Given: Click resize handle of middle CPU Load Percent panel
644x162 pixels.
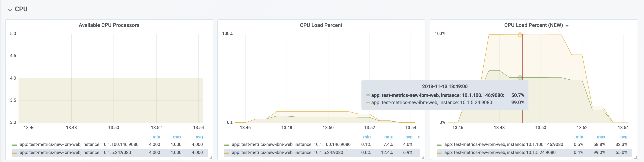Looking at the screenshot, I should [423, 158].
